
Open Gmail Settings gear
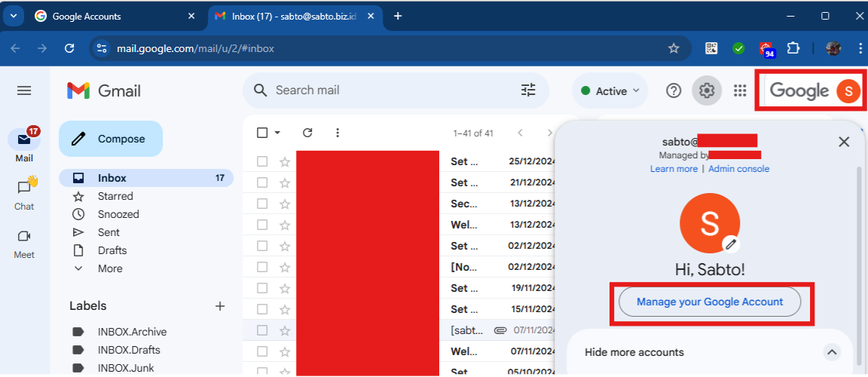click(x=706, y=90)
